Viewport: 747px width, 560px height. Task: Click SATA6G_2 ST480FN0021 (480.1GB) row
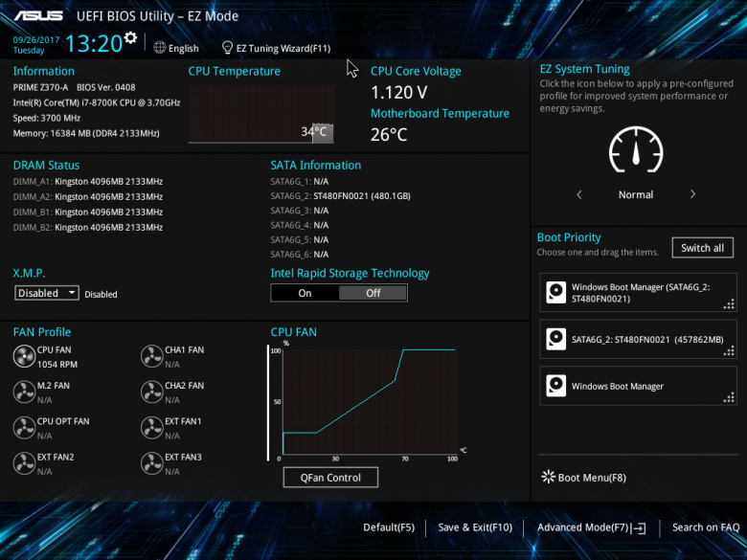[x=341, y=195]
